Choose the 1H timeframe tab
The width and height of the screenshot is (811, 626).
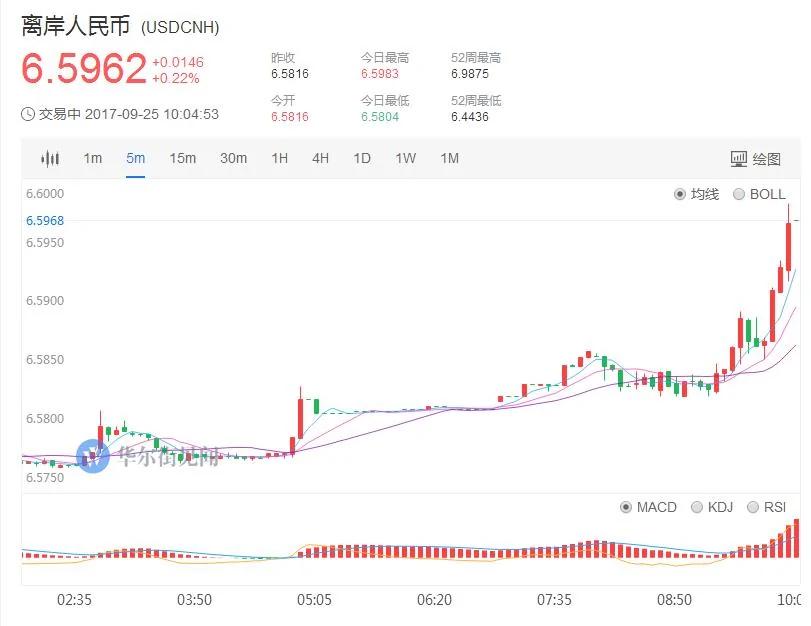[279, 158]
